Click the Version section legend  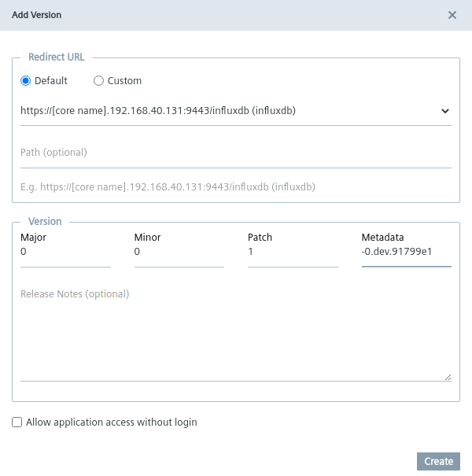click(45, 222)
